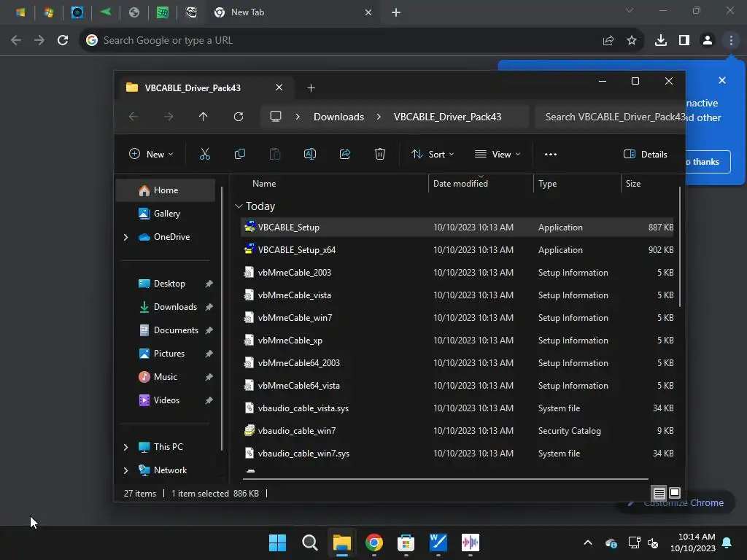Select the vbMmeCable_2003 file
747x560 pixels.
coord(457,273)
